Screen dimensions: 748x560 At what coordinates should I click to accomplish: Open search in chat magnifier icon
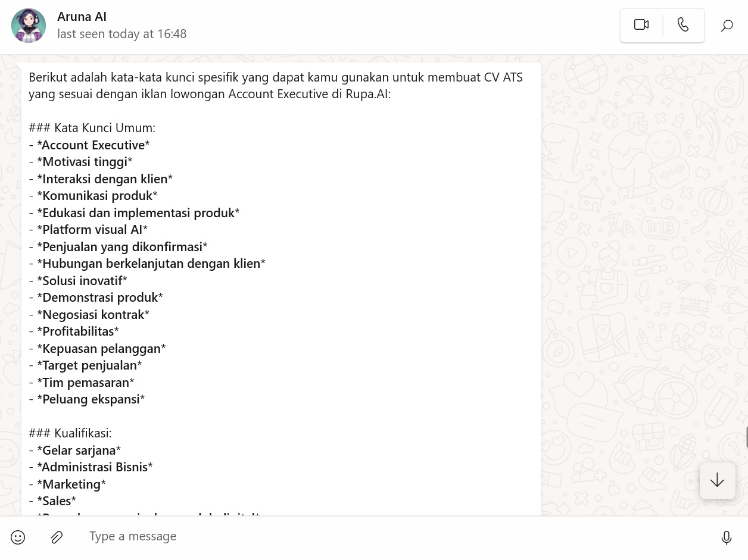click(x=727, y=26)
